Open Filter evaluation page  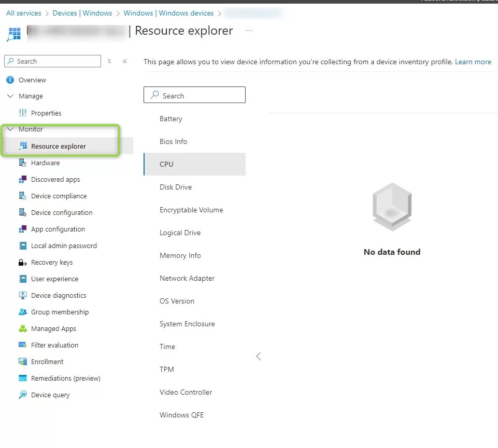point(54,345)
